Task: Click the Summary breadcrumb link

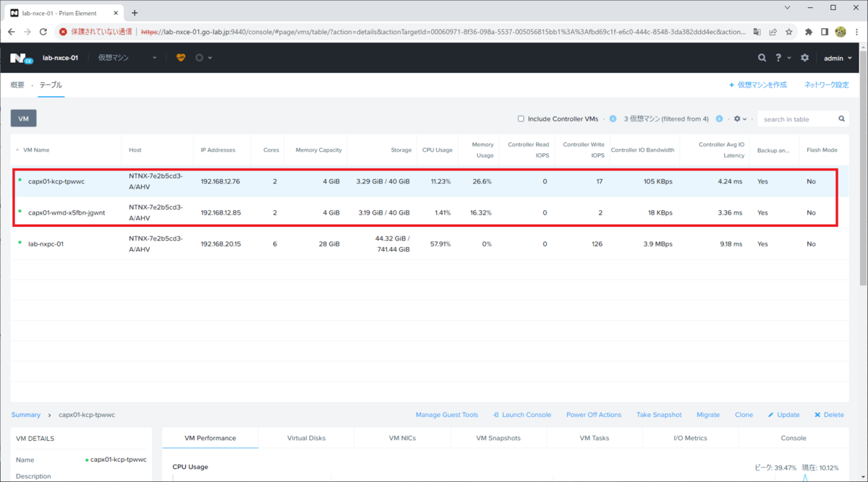Action: click(x=26, y=415)
